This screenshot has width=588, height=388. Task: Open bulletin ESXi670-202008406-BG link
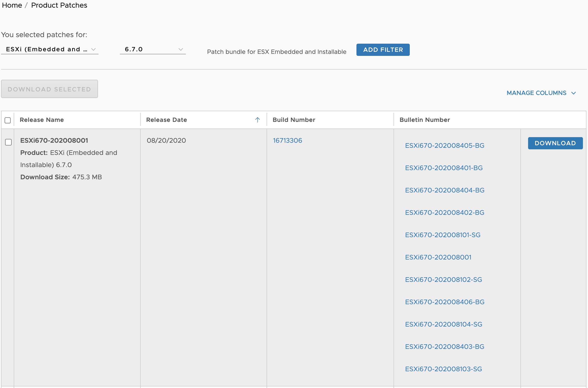pos(445,302)
